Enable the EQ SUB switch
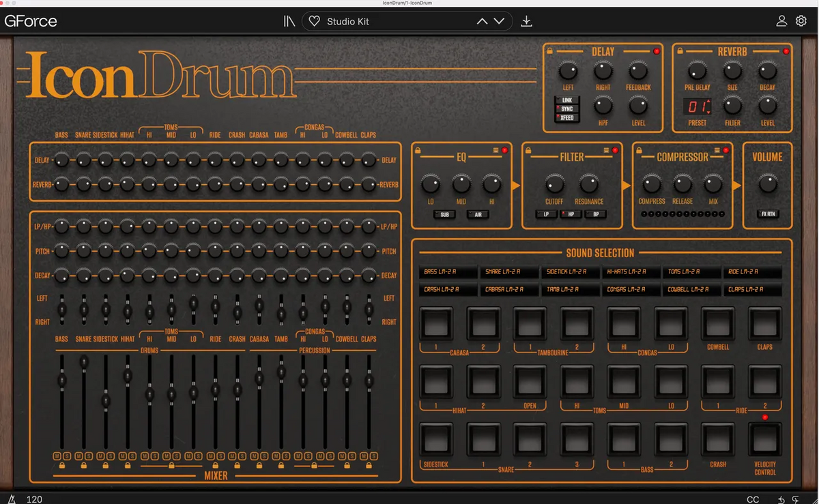819x504 pixels. 444,214
